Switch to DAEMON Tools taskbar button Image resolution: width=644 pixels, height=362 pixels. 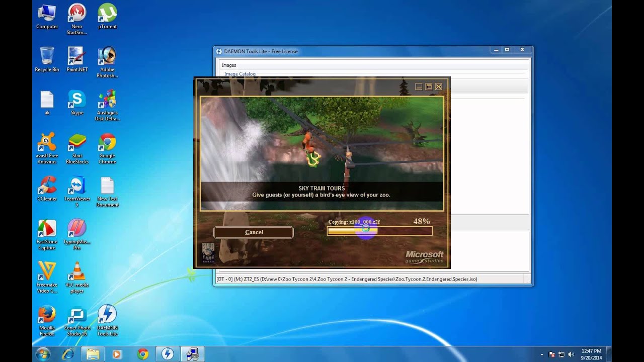[167, 354]
